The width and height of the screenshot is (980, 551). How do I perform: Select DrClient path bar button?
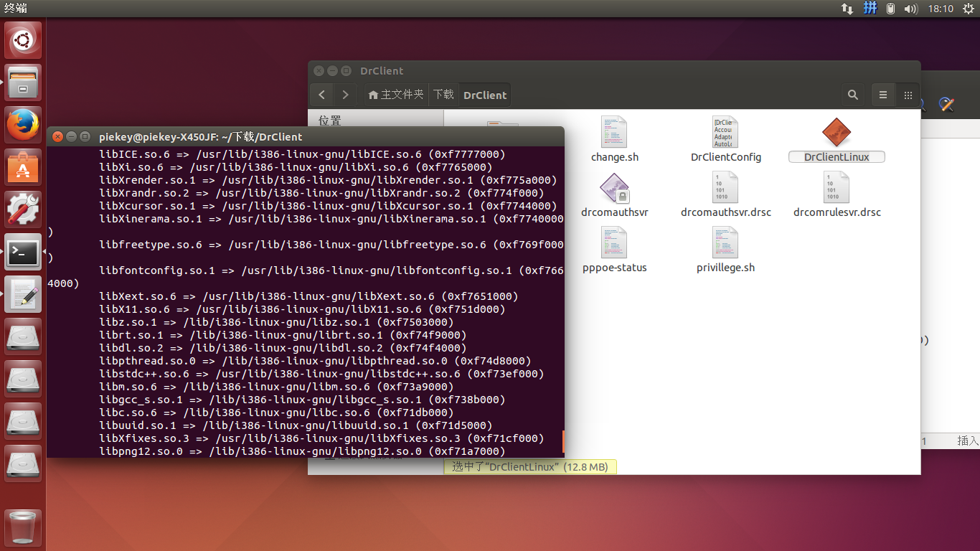(485, 95)
